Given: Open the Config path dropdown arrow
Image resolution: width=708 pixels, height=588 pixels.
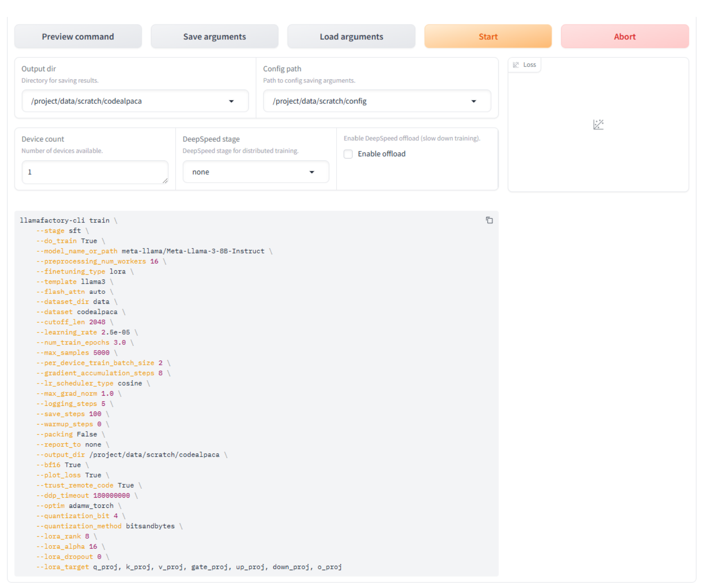Looking at the screenshot, I should (473, 102).
